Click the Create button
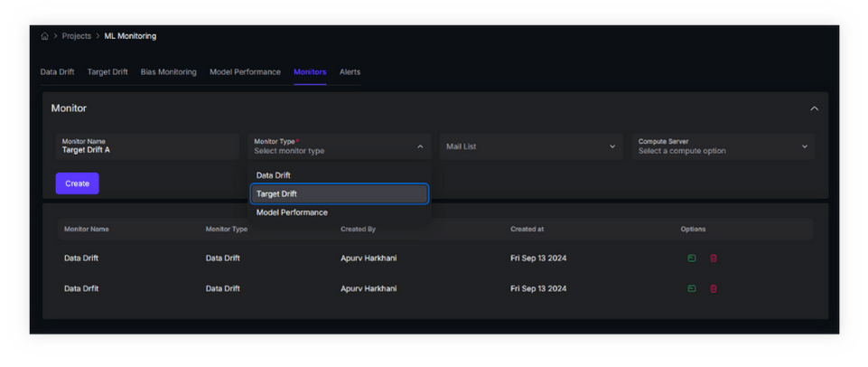 pos(77,183)
